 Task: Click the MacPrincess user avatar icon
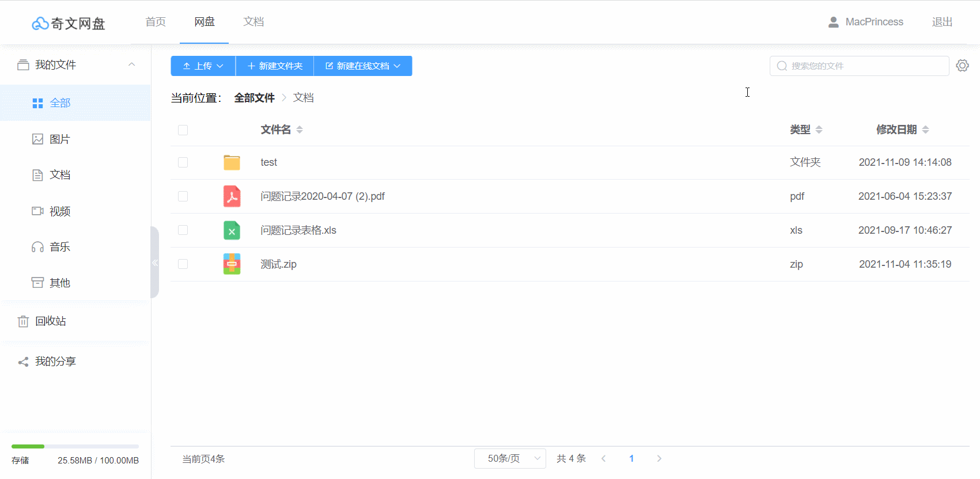pos(833,22)
